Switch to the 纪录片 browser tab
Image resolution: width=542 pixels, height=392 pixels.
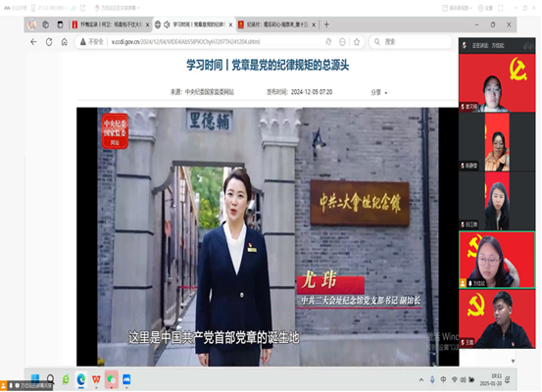click(x=276, y=24)
